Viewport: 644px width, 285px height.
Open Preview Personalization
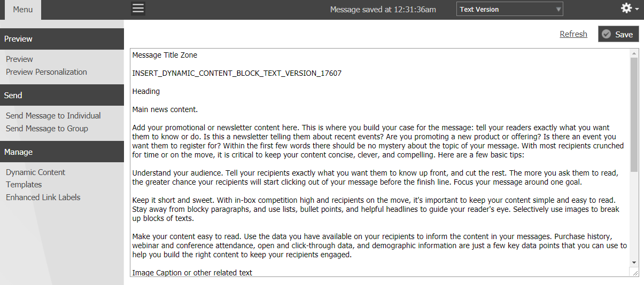pyautogui.click(x=46, y=72)
